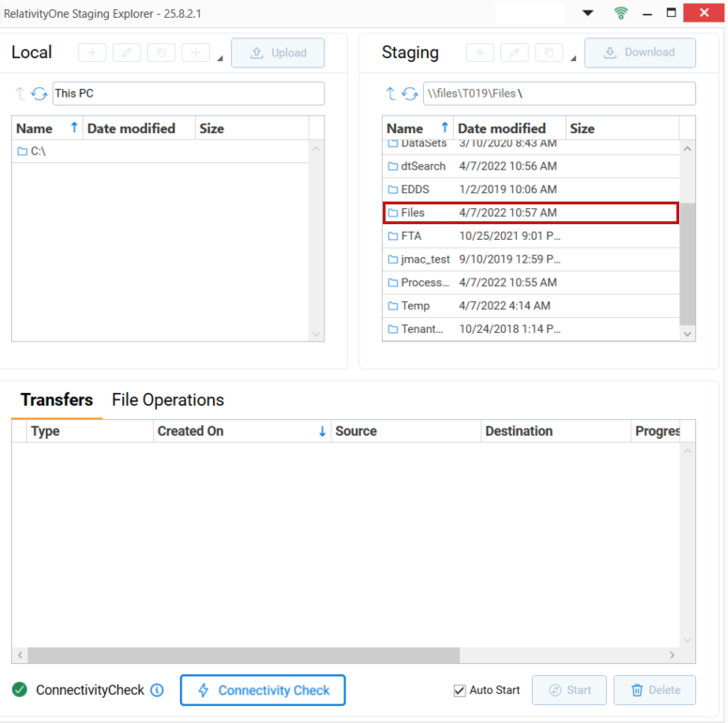Image resolution: width=728 pixels, height=723 pixels.
Task: Sort transfers by Source column
Action: (x=406, y=431)
